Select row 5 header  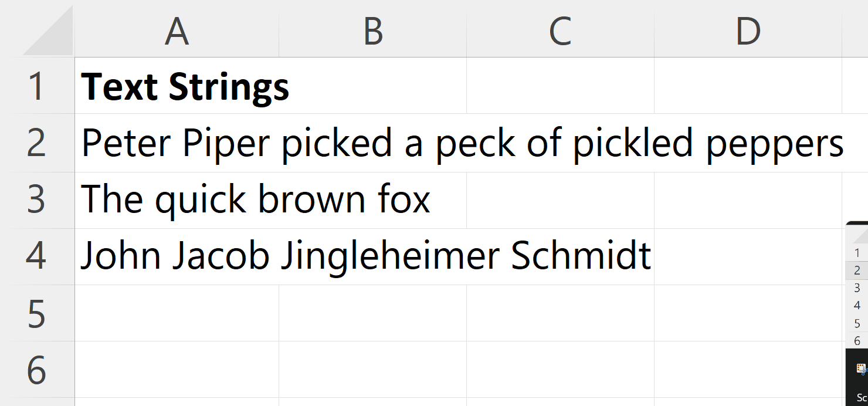pyautogui.click(x=37, y=313)
